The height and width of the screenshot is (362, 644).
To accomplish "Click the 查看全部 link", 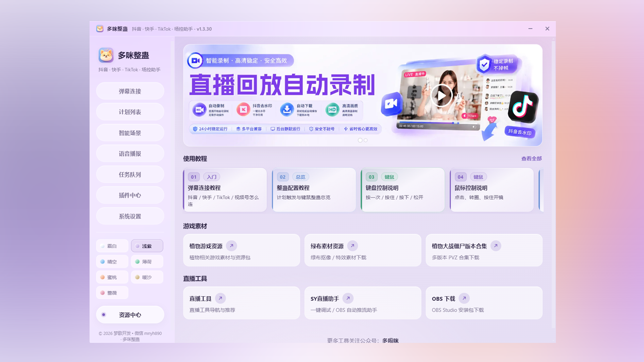I will coord(531,158).
